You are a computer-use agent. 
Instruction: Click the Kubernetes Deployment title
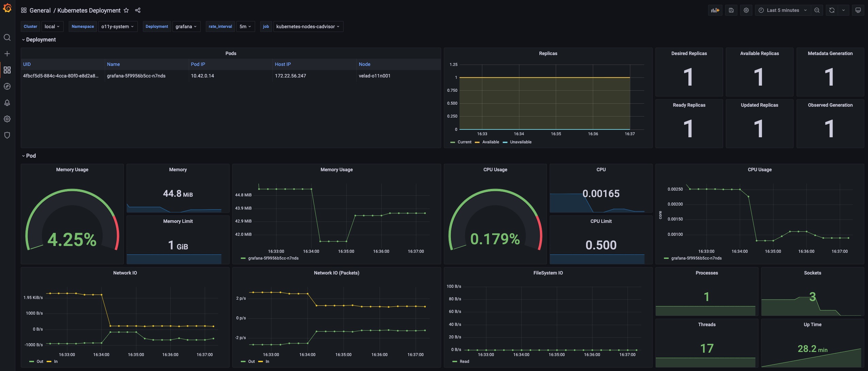tap(89, 10)
